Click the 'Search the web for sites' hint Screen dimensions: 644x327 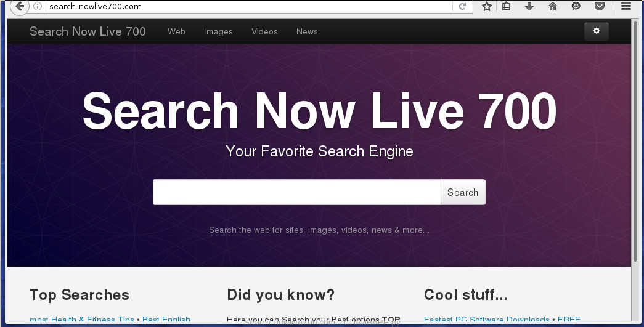pyautogui.click(x=319, y=230)
